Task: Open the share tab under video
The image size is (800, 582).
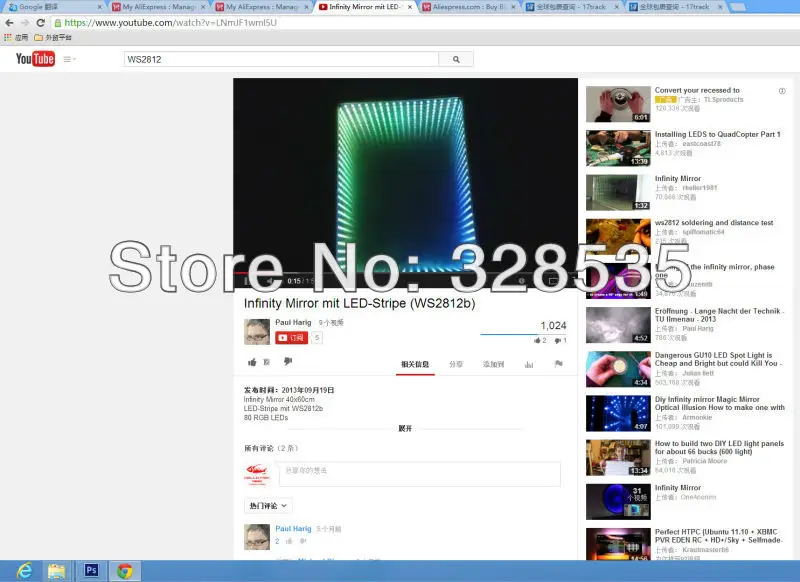Action: tap(456, 364)
